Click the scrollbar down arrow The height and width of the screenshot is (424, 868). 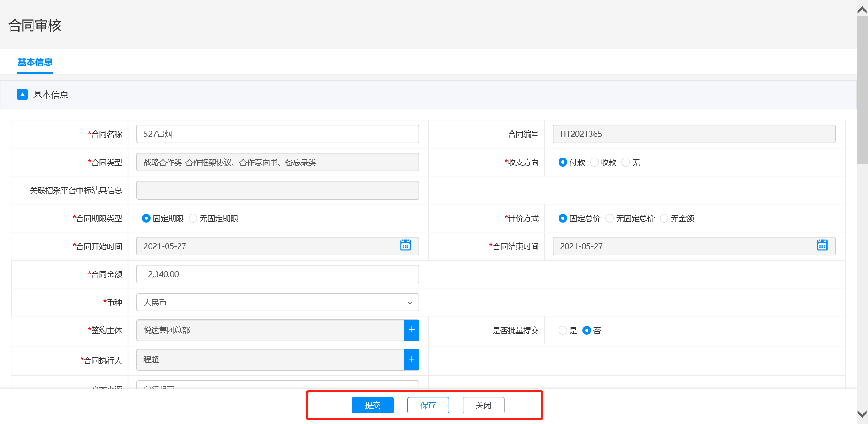click(x=862, y=414)
